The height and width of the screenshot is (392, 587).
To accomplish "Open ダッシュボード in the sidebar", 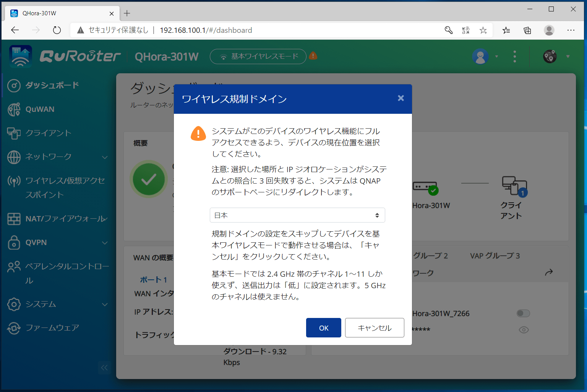I will (x=52, y=85).
